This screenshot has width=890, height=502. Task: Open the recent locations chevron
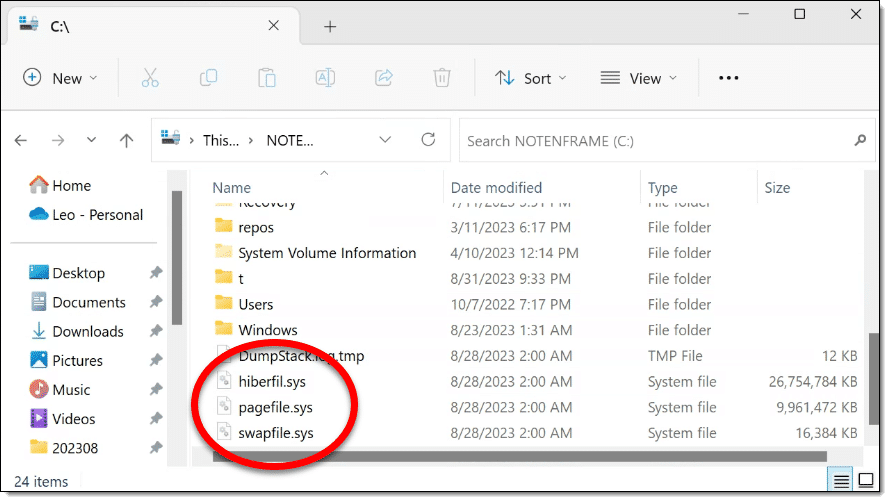tap(92, 141)
